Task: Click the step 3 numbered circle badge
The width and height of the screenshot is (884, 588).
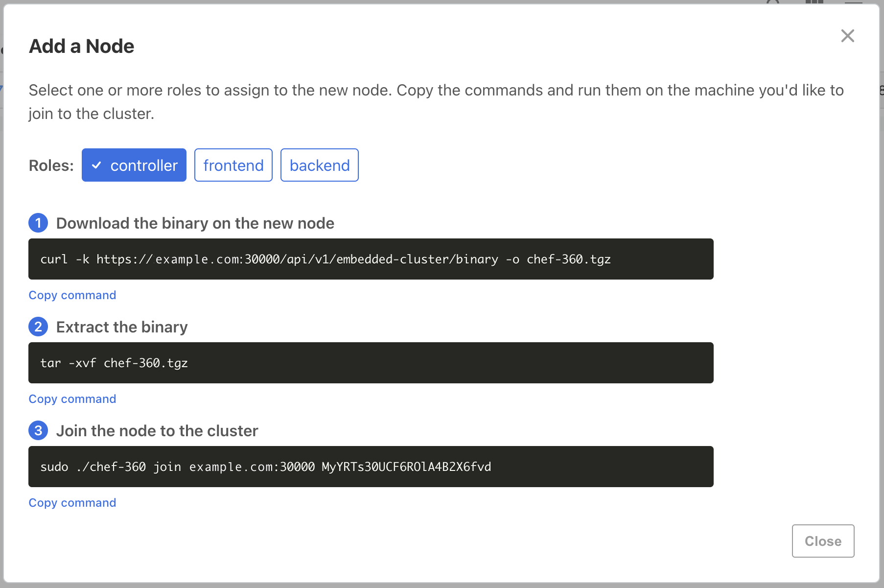Action: (x=38, y=430)
